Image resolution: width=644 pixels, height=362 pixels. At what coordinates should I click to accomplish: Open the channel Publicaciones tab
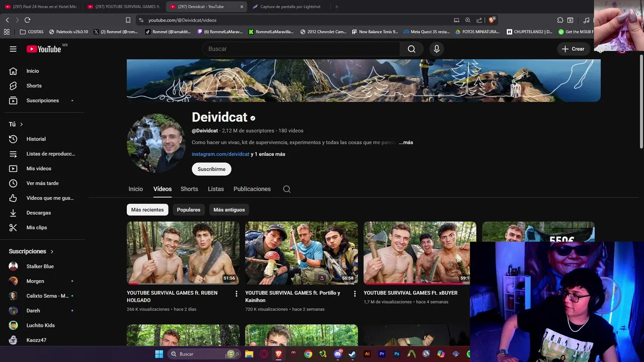pyautogui.click(x=252, y=189)
